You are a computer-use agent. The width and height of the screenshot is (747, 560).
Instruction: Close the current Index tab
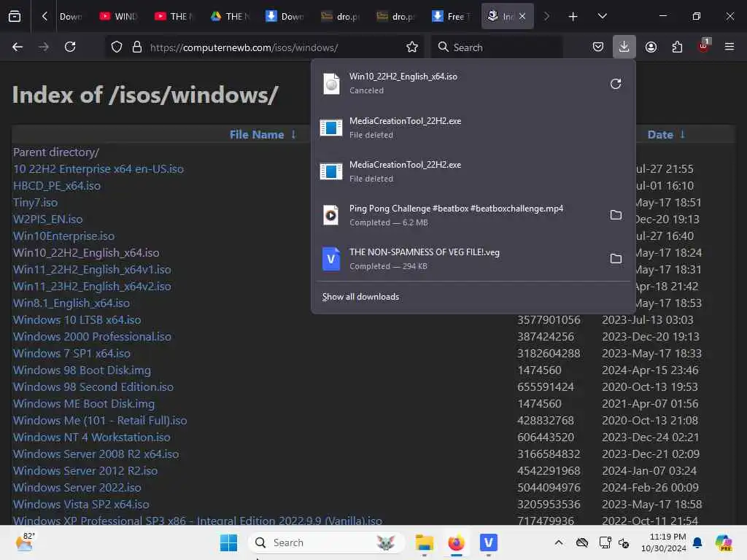click(x=522, y=16)
